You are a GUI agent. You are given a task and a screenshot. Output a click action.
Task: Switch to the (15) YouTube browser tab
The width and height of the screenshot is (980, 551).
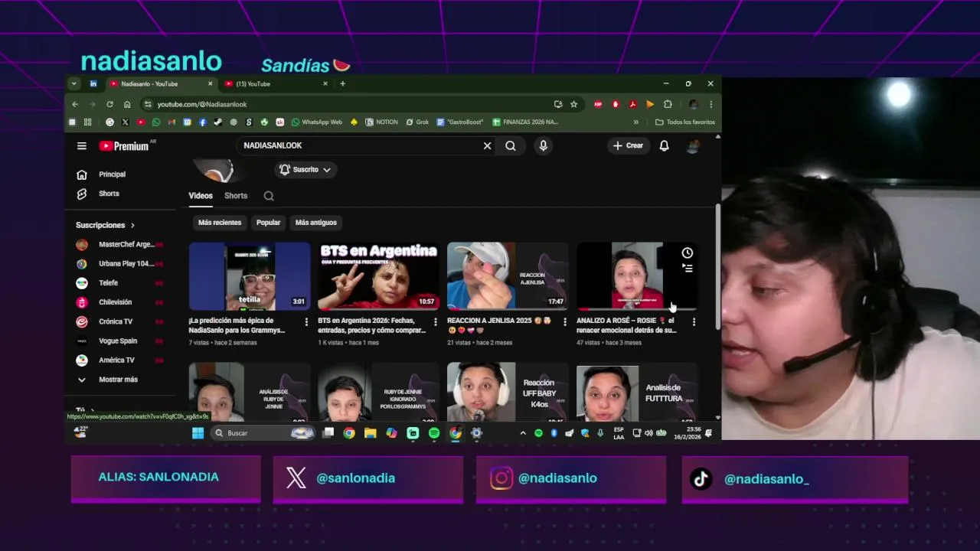(x=276, y=83)
